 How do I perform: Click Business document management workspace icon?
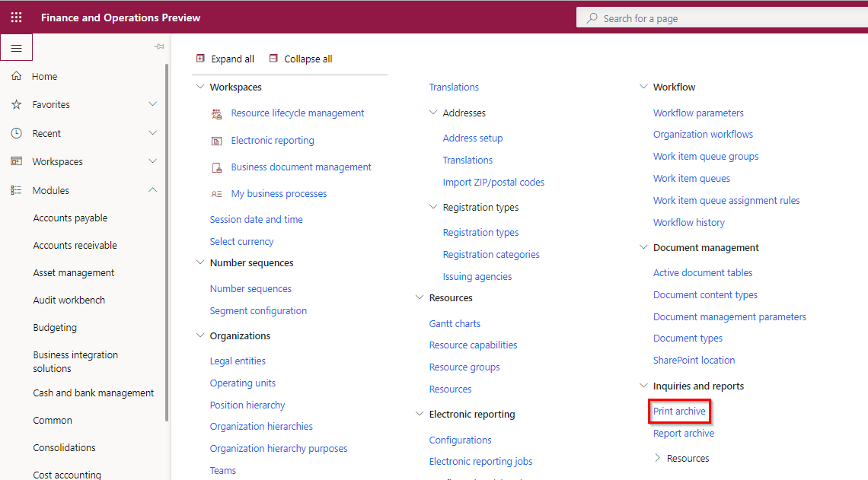[216, 167]
